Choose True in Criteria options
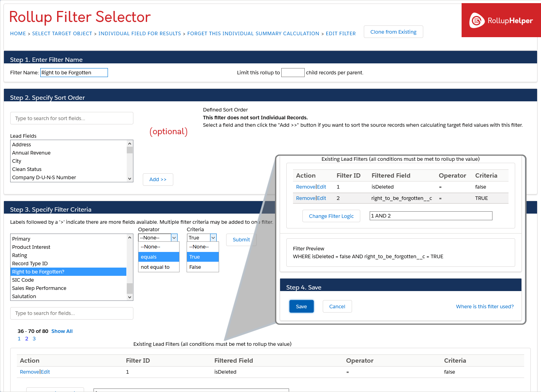Image resolution: width=541 pixels, height=392 pixels. (203, 257)
